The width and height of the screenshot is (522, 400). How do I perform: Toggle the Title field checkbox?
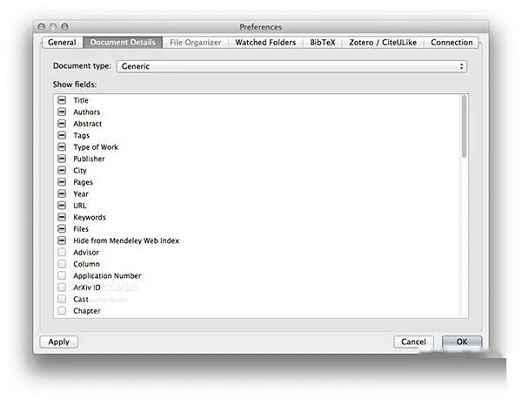pyautogui.click(x=62, y=100)
